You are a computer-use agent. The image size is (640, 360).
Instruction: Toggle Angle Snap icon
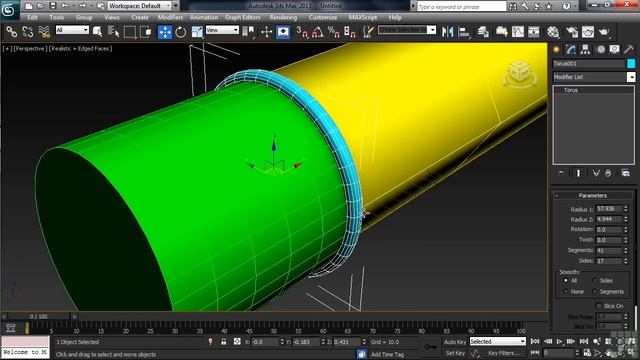[x=318, y=32]
